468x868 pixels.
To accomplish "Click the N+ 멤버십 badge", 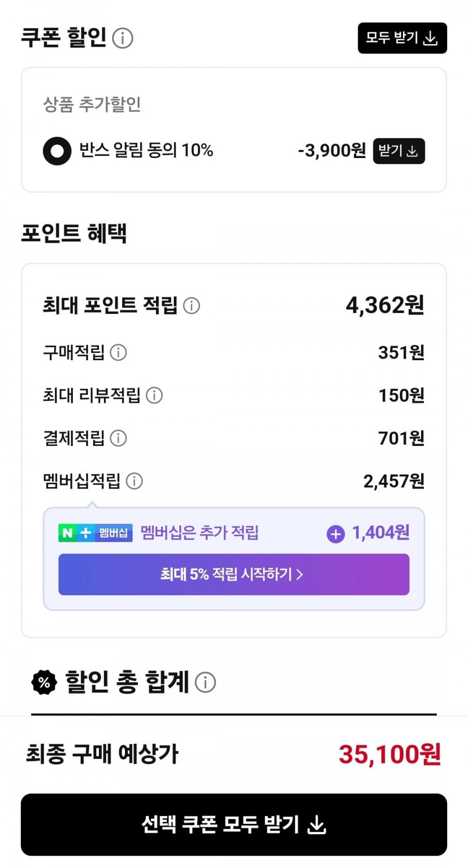I will pyautogui.click(x=96, y=533).
